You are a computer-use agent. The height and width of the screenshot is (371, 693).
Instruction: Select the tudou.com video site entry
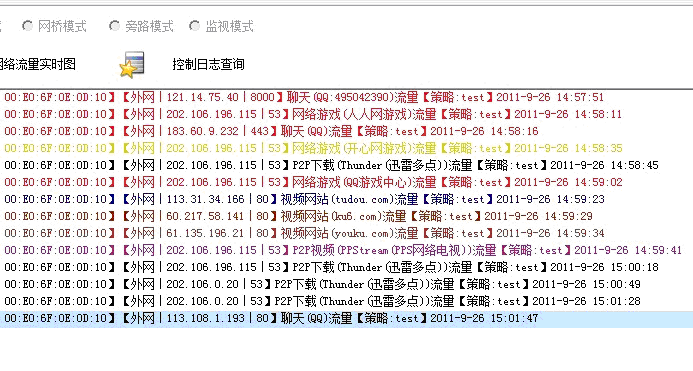[x=346, y=199]
